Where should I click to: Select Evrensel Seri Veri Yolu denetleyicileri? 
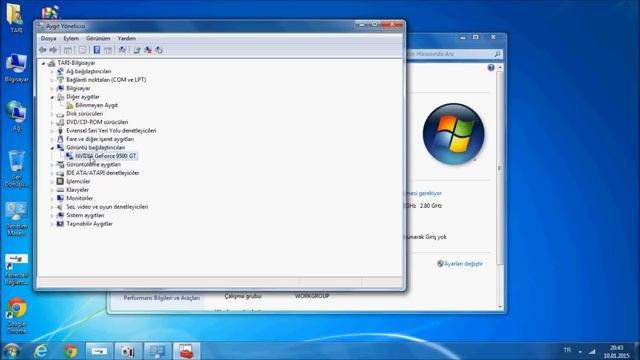point(111,131)
